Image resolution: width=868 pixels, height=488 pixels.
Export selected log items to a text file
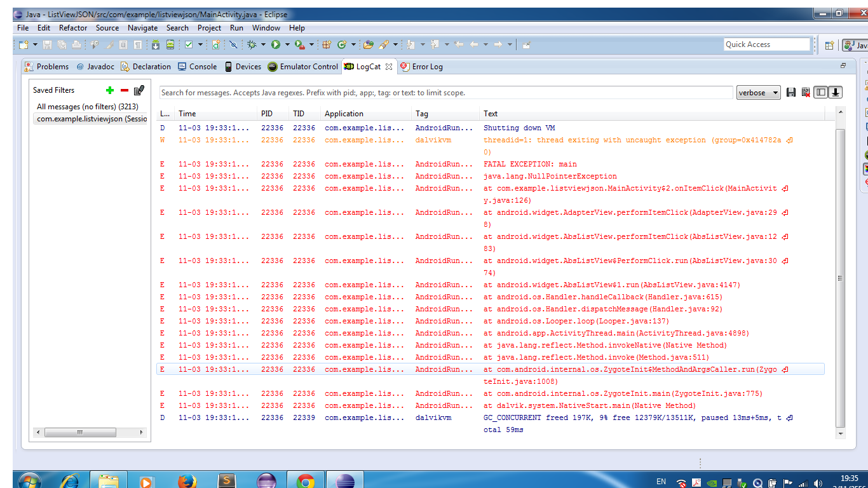click(x=791, y=93)
